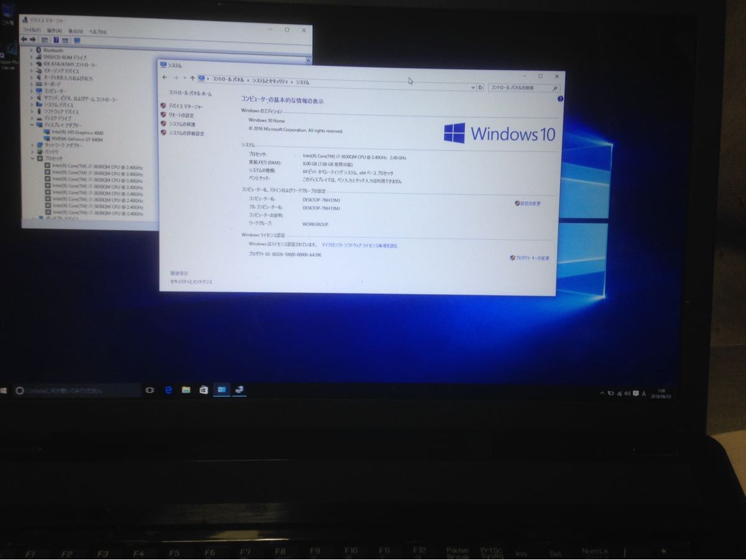Click the volume icon in system tray
The image size is (746, 560).
tap(627, 393)
